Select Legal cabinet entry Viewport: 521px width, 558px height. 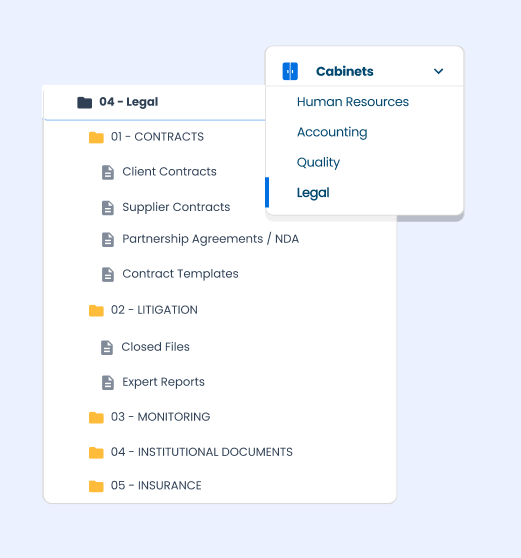pyautogui.click(x=313, y=193)
